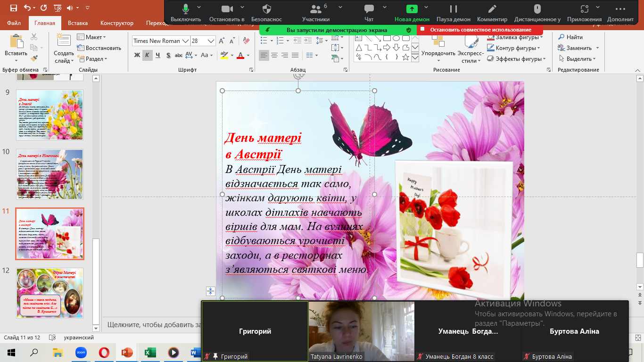The image size is (644, 362).
Task: Apply the red font color
Action: click(240, 55)
